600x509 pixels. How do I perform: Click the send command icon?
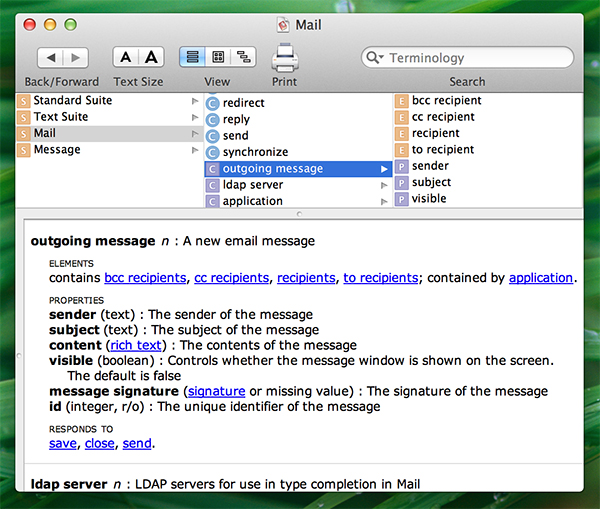(x=212, y=136)
